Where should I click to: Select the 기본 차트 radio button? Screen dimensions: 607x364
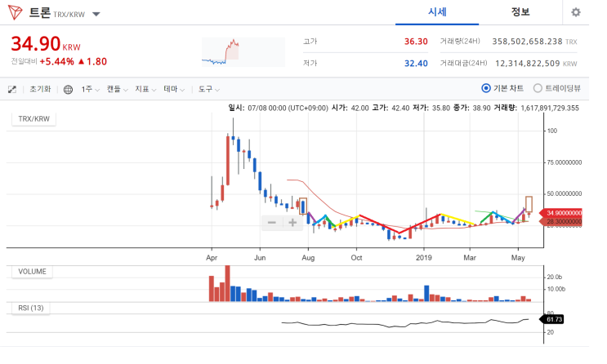tap(486, 88)
